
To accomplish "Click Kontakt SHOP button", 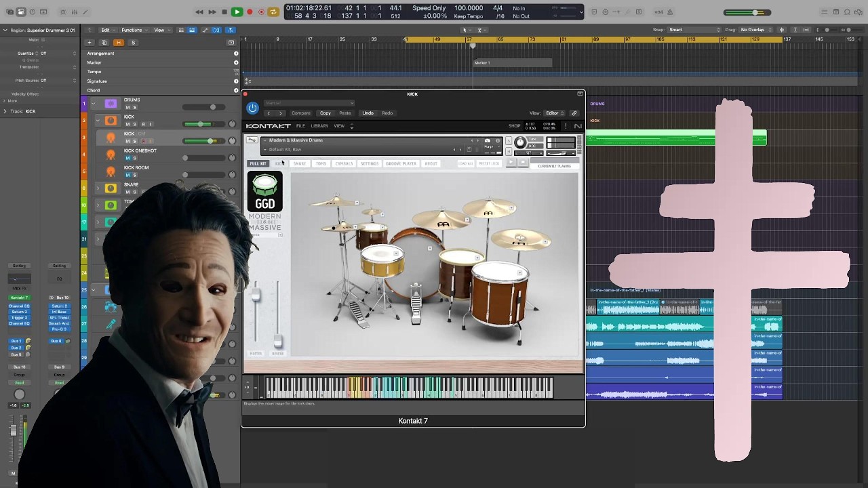I will tap(515, 126).
